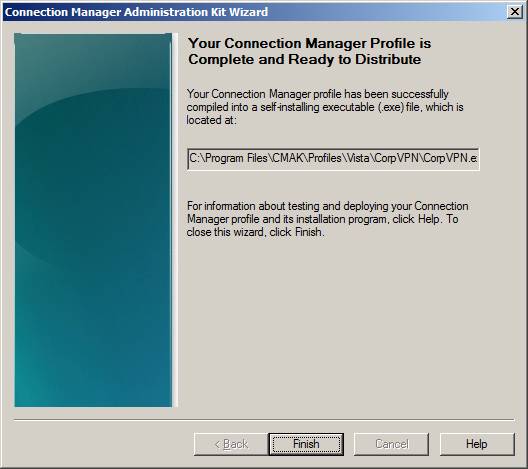Viewport: 528px width, 469px height.
Task: Click inside the profile path field
Action: click(x=333, y=159)
